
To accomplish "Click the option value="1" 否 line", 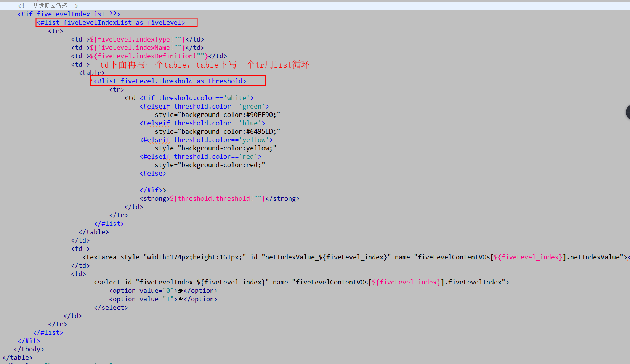I will [164, 299].
